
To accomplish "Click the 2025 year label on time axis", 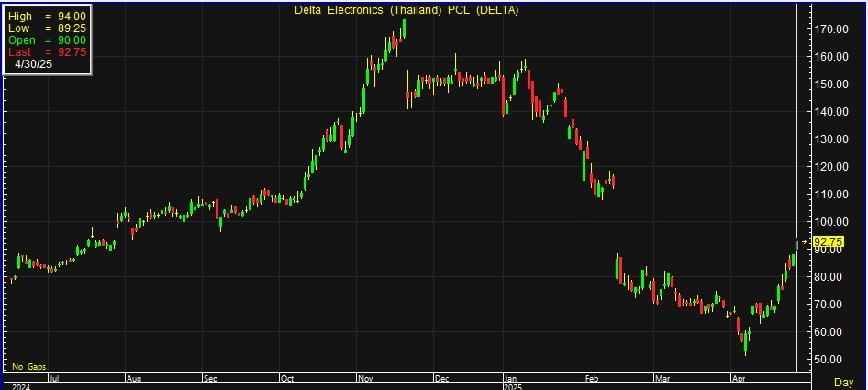I will pos(513,386).
